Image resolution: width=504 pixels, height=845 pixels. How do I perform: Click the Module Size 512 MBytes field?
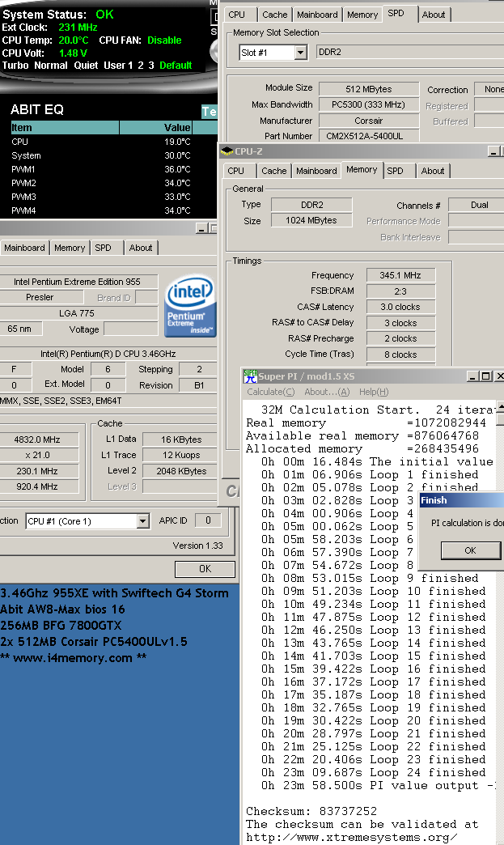point(369,89)
